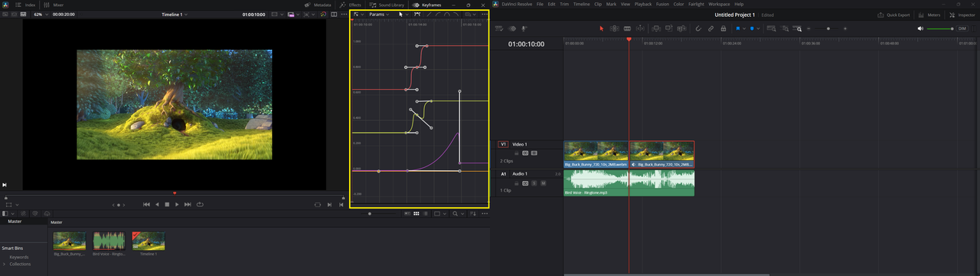Show the Metadata panel
Screen dimensions: 980x276
[318, 5]
